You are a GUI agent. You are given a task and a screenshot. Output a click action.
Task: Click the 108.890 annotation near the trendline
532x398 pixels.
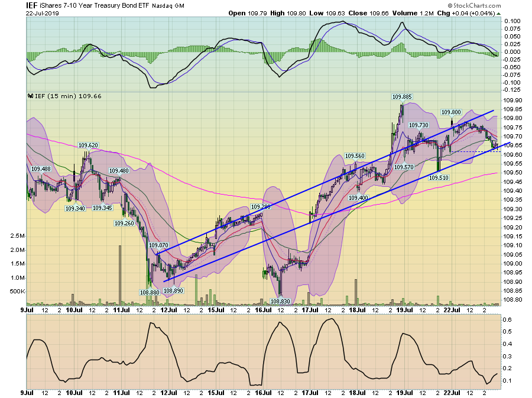[x=174, y=290]
